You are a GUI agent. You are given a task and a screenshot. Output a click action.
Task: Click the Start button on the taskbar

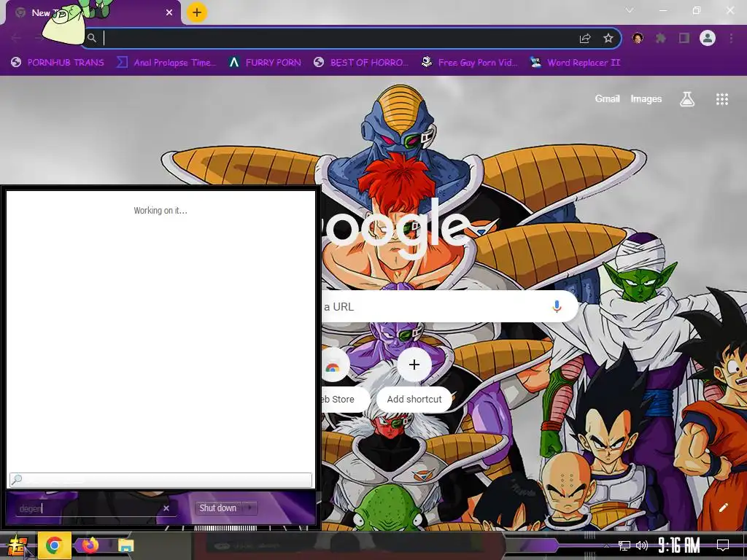18,545
